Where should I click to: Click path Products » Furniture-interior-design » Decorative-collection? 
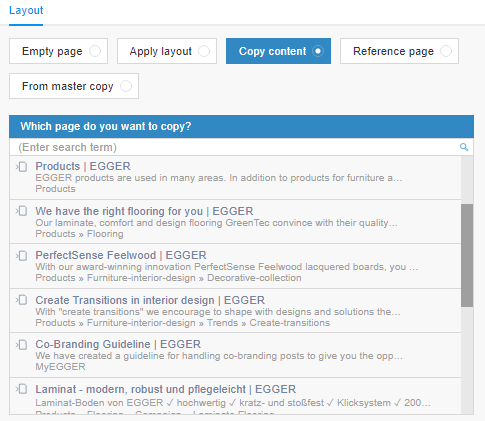tap(168, 278)
